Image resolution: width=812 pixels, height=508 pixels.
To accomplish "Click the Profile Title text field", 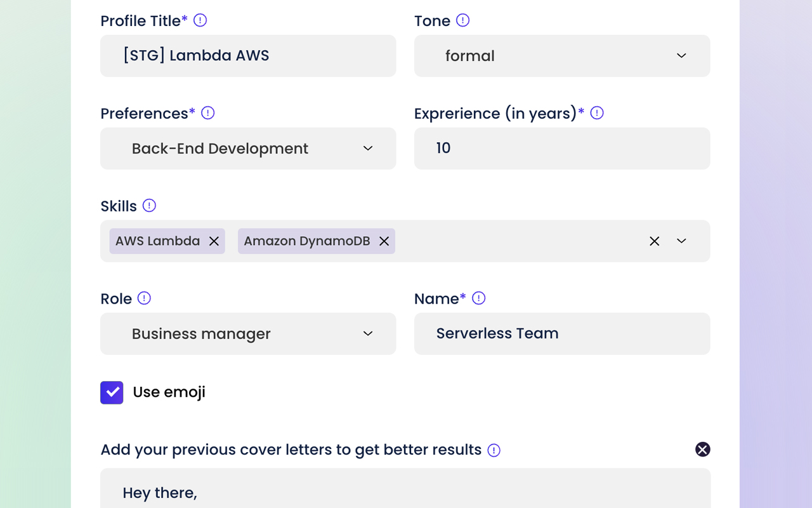I will [247, 56].
